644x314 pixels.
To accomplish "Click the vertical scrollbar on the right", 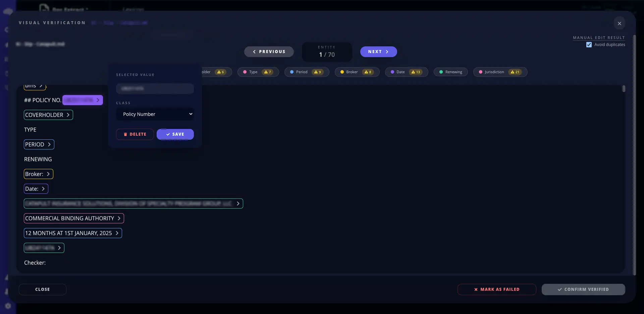I will tap(624, 88).
